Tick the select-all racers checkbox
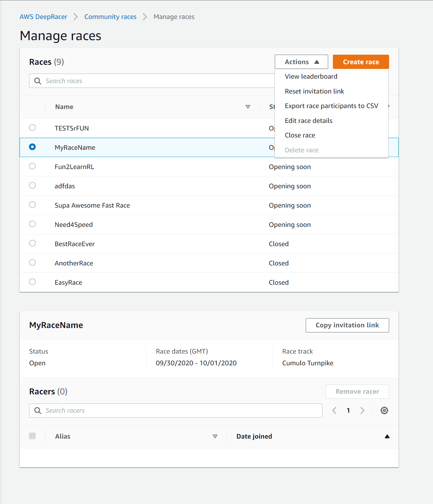This screenshot has height=504, width=433. [x=32, y=436]
